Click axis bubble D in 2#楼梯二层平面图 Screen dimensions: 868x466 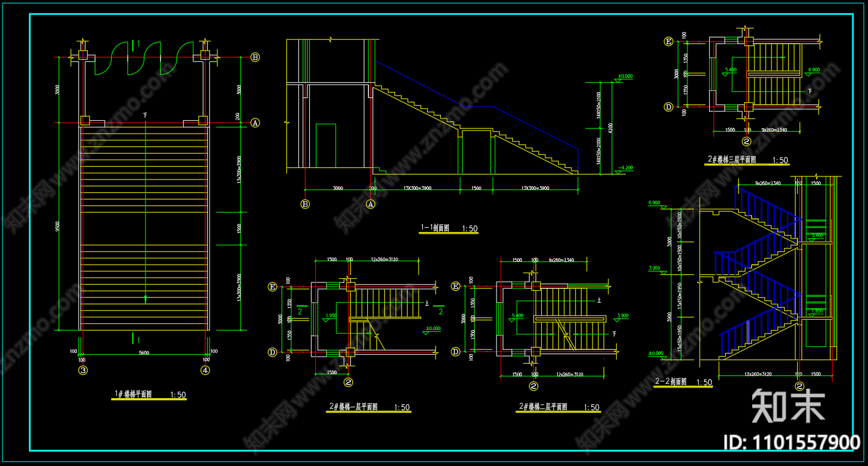coord(456,352)
